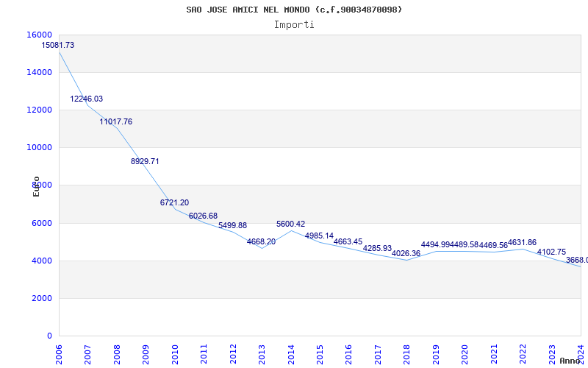Click the x-axis year 2019
This screenshot has width=588, height=368.
point(436,353)
